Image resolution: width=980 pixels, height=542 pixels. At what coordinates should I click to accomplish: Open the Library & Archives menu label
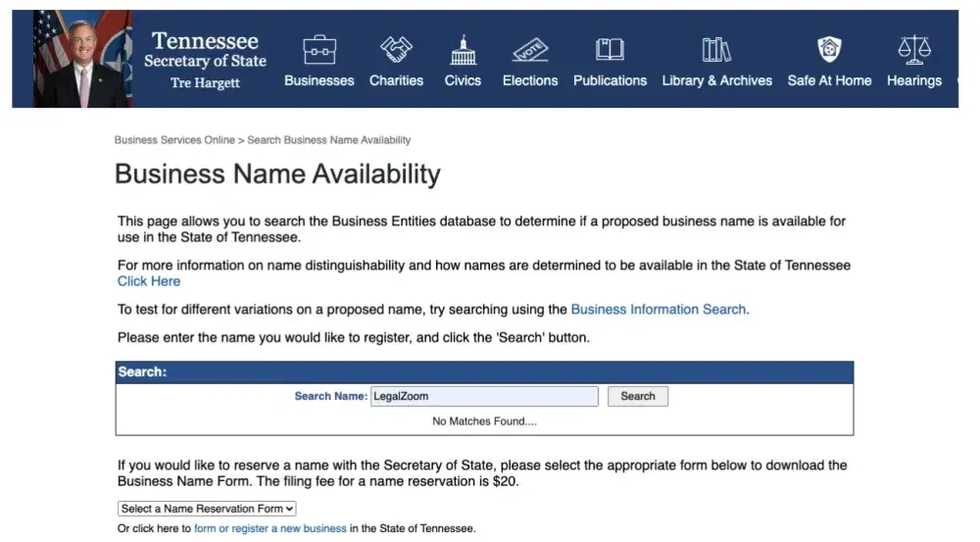717,80
